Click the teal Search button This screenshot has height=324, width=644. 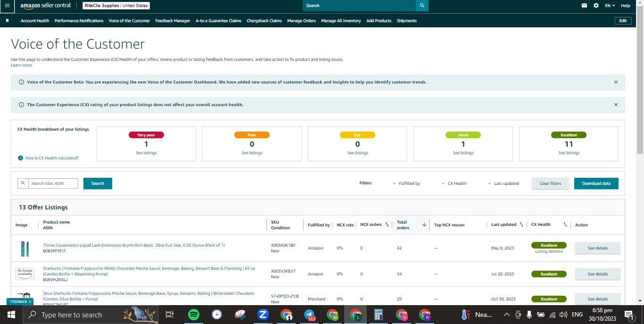98,183
